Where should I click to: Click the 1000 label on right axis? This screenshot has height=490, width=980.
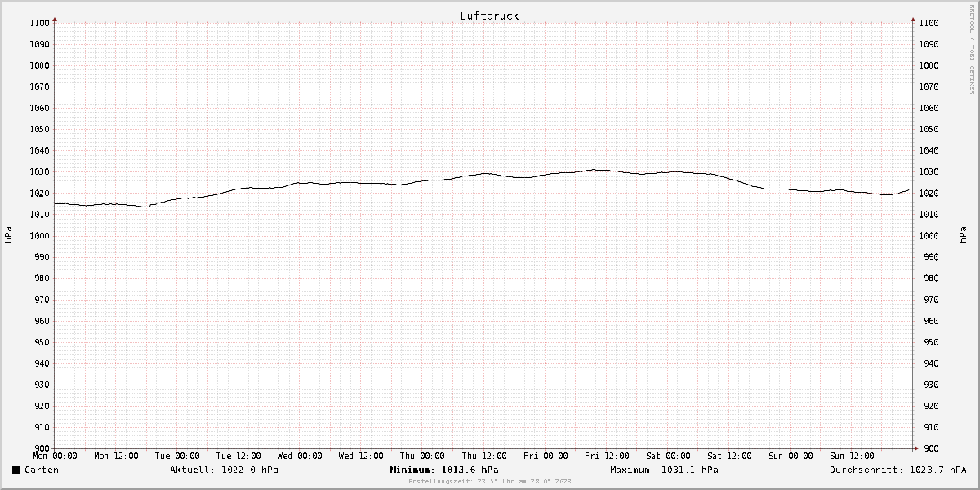[x=929, y=235]
